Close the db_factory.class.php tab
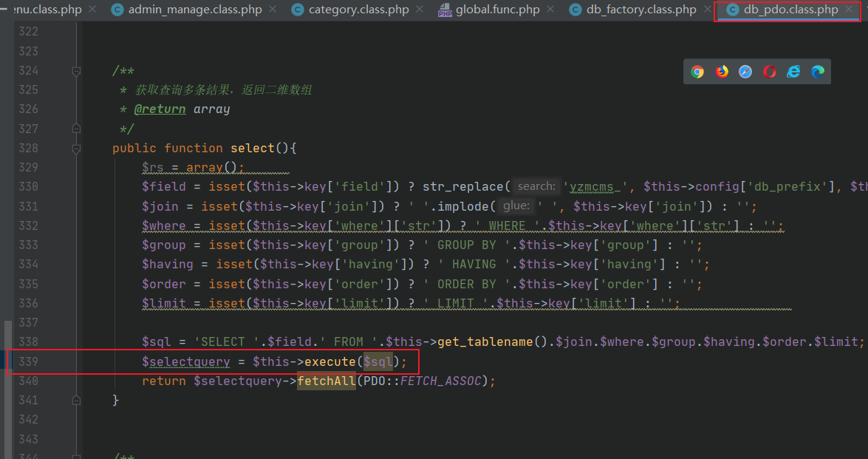 pos(707,10)
